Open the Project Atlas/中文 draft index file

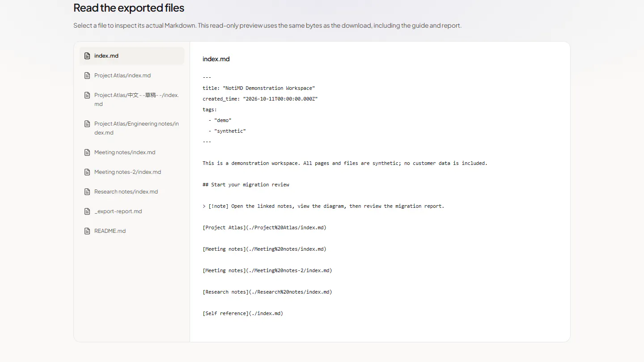132,100
